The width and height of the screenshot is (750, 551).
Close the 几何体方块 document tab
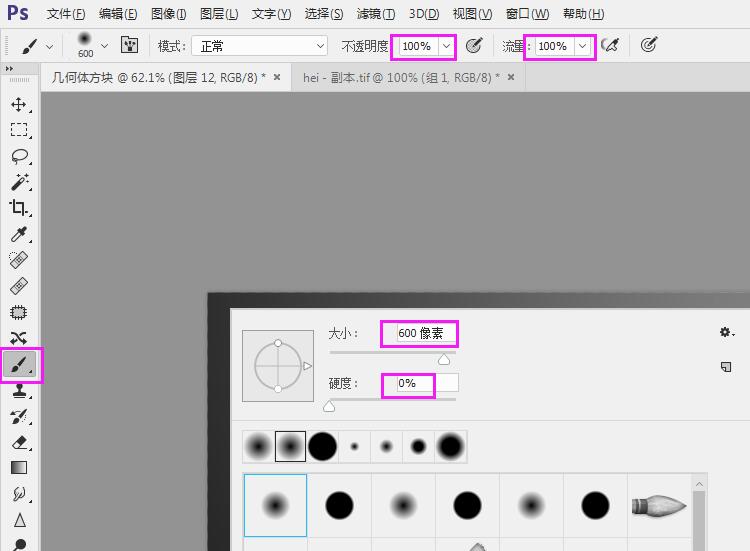pos(276,77)
